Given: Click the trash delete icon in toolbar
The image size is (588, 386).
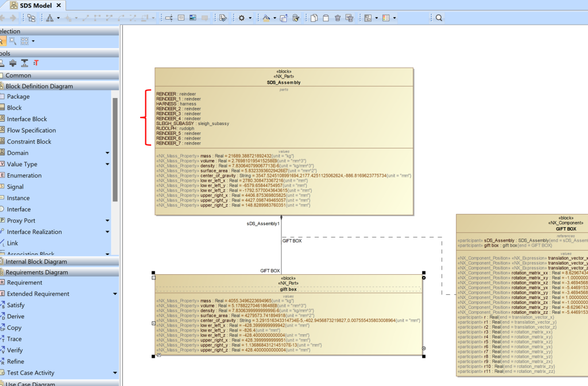Looking at the screenshot, I should 338,18.
